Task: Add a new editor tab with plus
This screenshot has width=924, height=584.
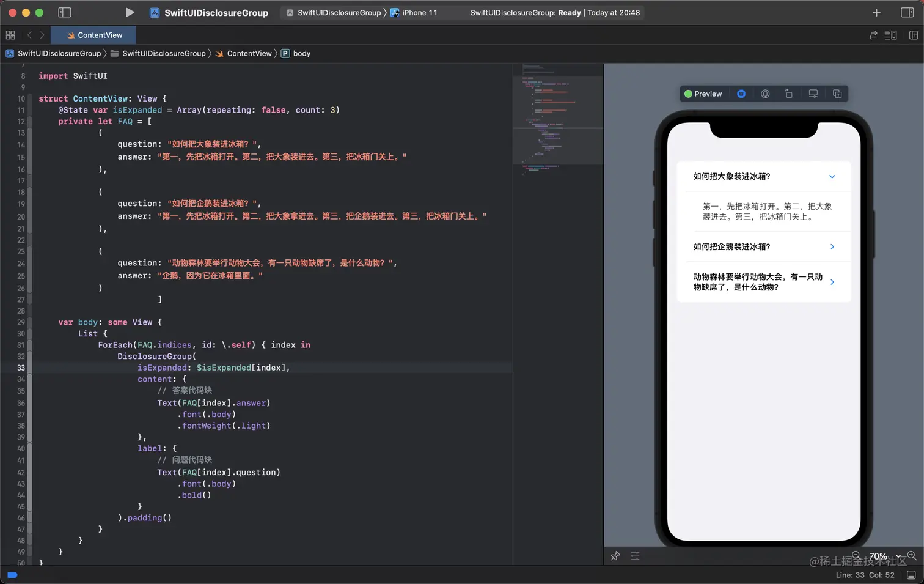Action: pyautogui.click(x=876, y=12)
